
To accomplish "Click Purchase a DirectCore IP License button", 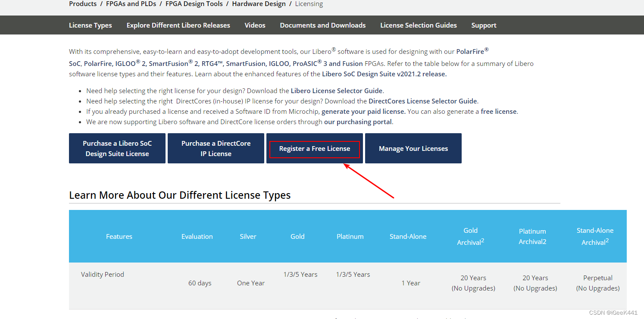I will pos(216,148).
